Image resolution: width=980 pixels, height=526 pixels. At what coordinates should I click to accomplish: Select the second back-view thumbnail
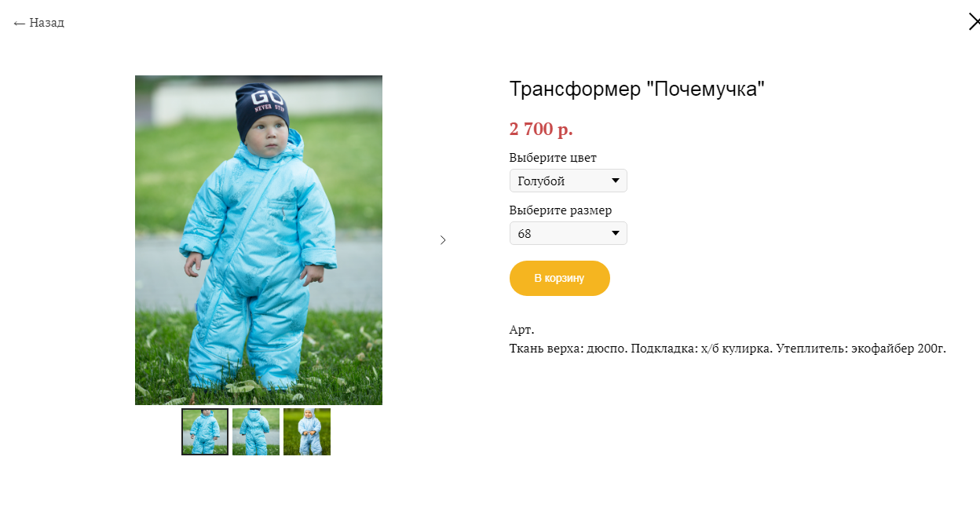[x=256, y=432]
